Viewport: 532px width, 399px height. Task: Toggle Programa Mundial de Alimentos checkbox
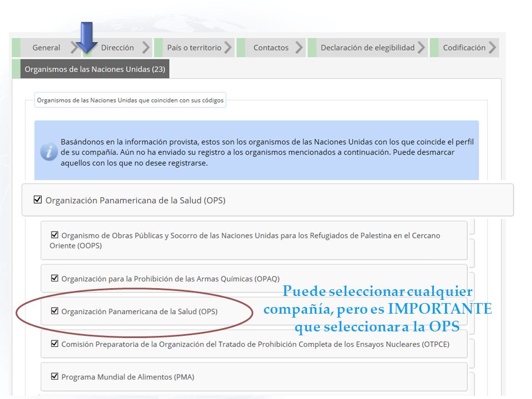pyautogui.click(x=54, y=376)
